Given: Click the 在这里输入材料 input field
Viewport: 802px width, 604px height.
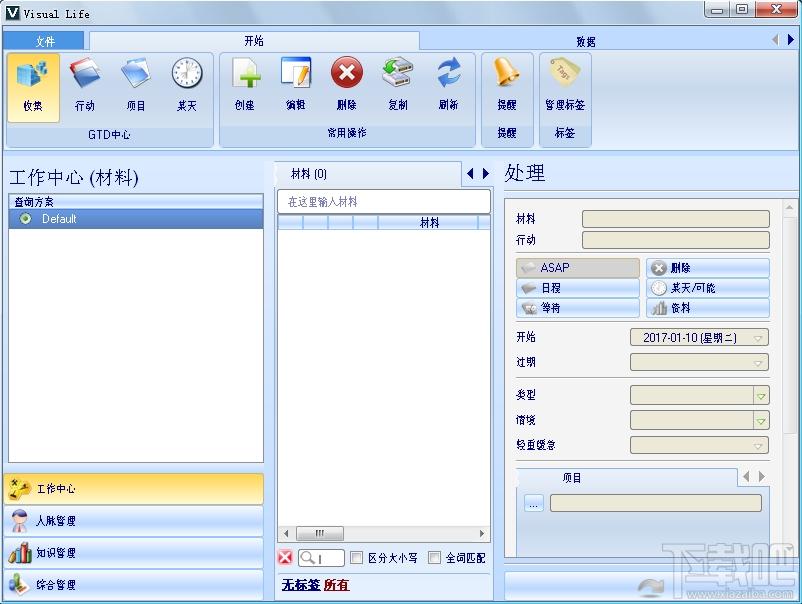Looking at the screenshot, I should coord(383,202).
